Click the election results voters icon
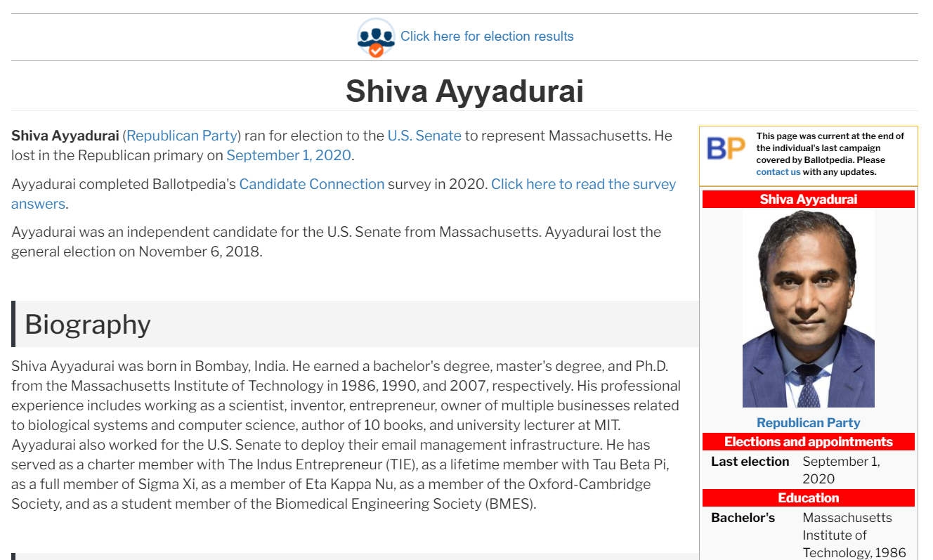 tap(376, 37)
